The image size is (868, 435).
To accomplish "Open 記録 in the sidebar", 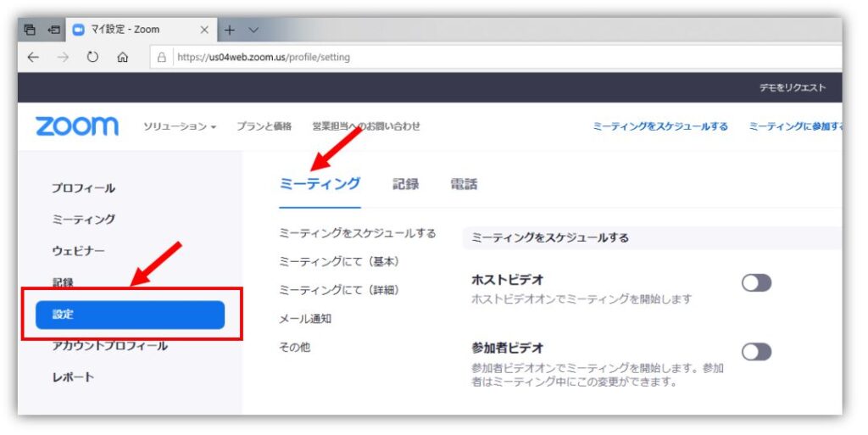I will [63, 282].
